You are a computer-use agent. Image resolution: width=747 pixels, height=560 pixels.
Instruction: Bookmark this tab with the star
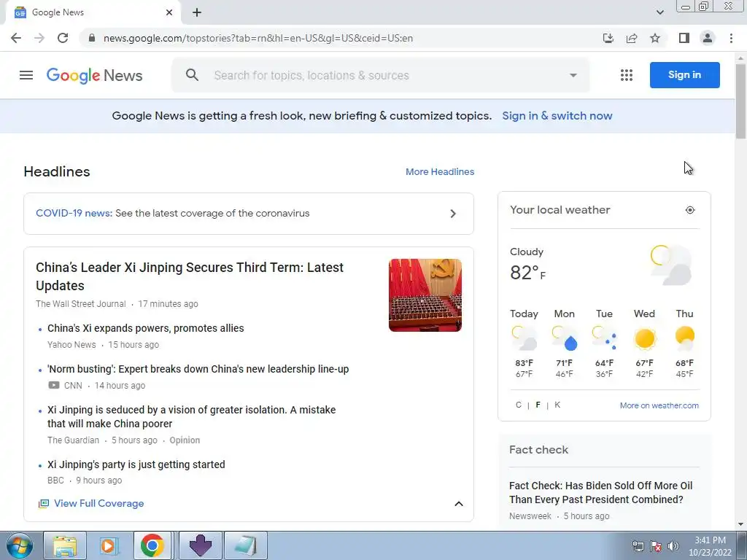click(655, 38)
